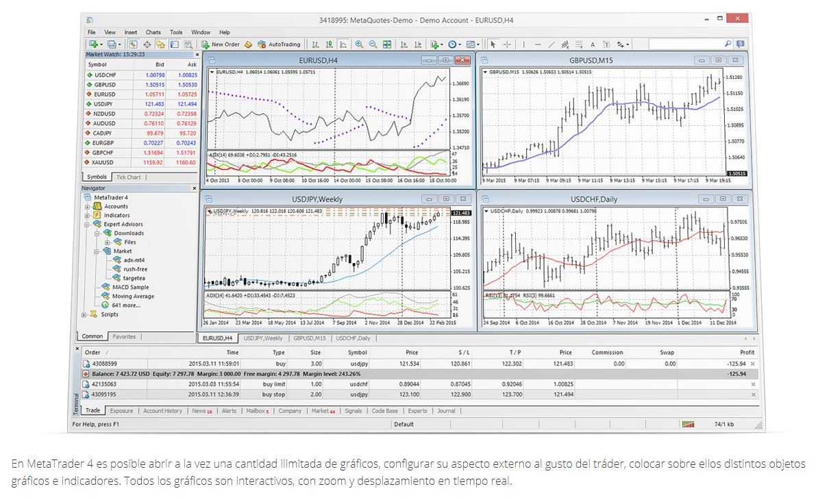Image resolution: width=818 pixels, height=504 pixels.
Task: Toggle the Auto Scroll chart icon
Action: click(x=404, y=45)
